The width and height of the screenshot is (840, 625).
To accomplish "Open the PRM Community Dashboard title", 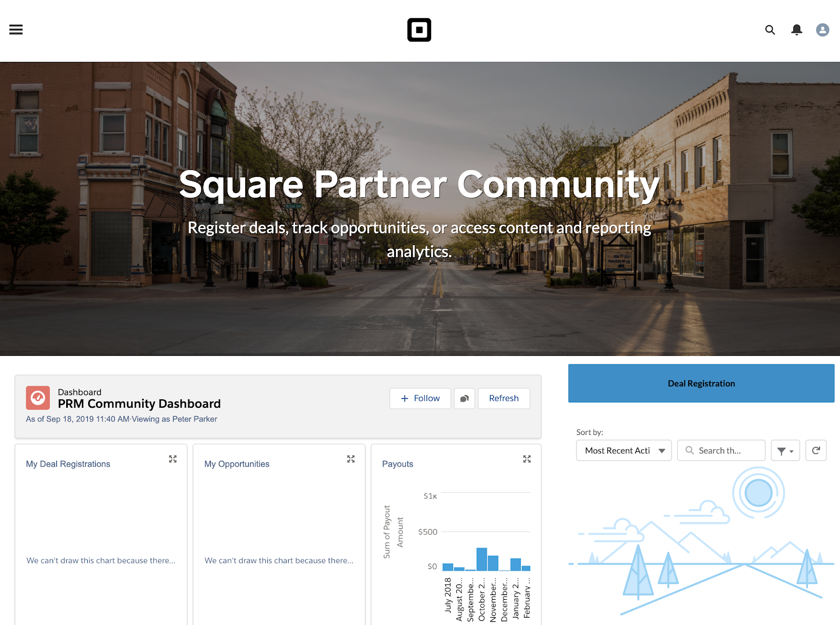I will (x=139, y=404).
